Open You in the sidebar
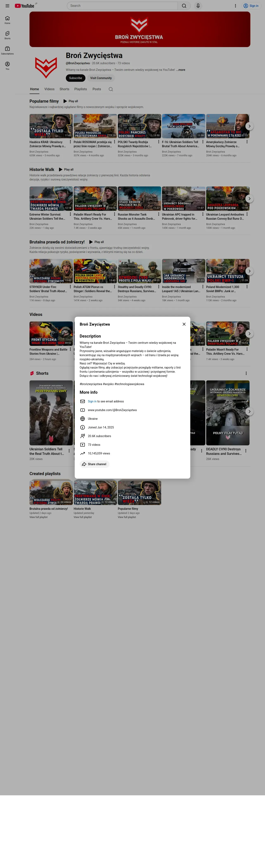 (7, 66)
